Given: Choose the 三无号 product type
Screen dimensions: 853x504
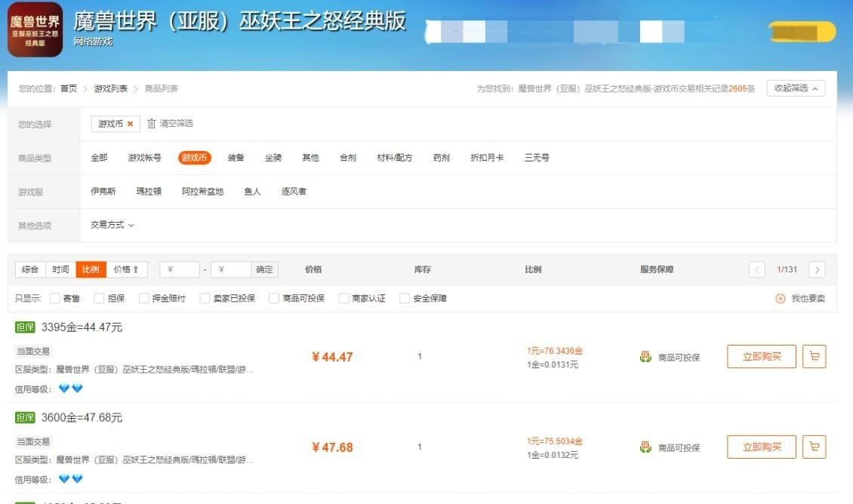Looking at the screenshot, I should coord(537,158).
